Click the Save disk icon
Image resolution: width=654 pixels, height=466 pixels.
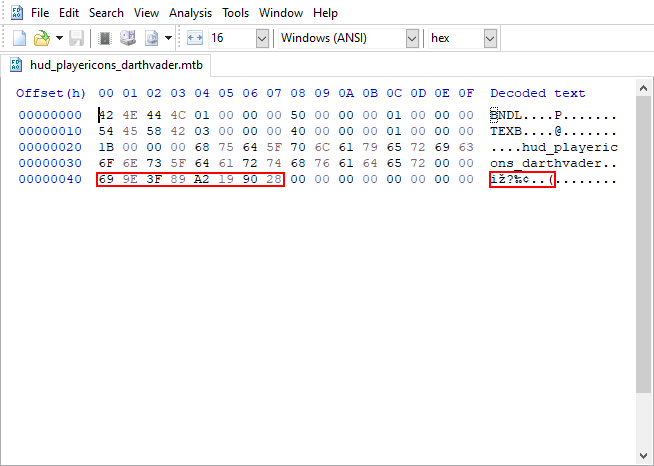pos(76,38)
